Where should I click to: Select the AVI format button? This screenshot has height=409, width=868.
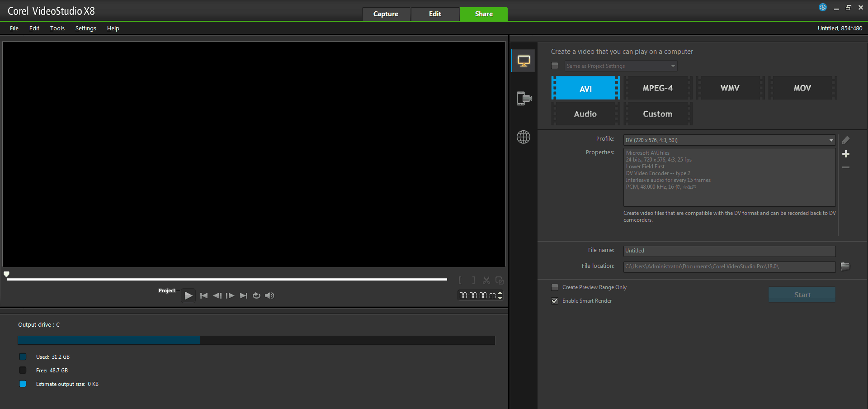coord(585,88)
